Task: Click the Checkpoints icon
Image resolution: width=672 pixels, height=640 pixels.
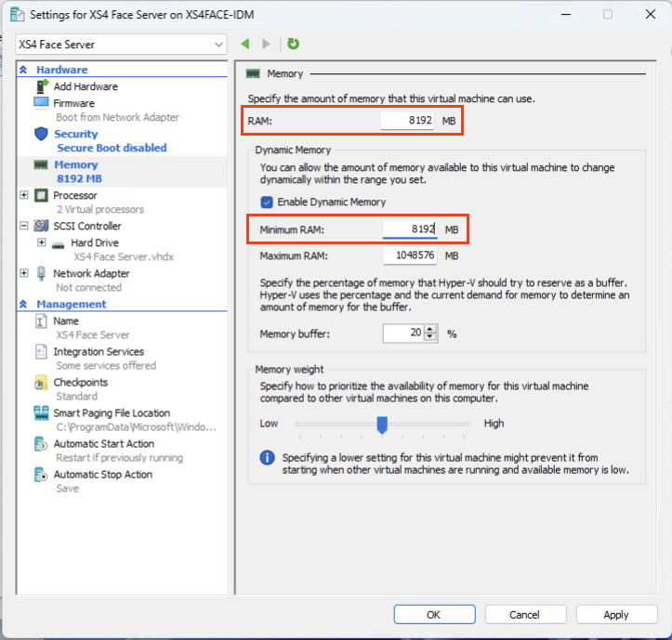Action: 41,383
